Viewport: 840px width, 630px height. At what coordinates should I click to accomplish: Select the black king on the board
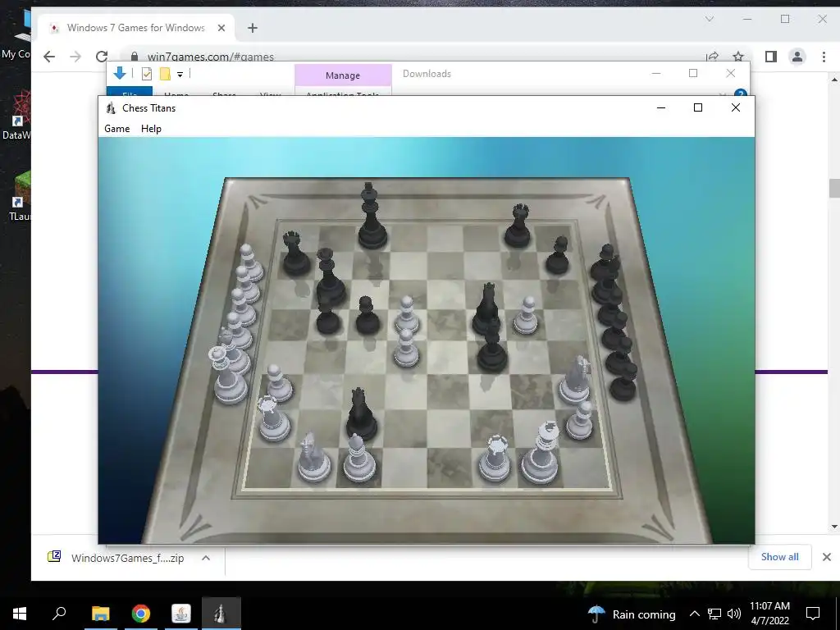point(372,216)
